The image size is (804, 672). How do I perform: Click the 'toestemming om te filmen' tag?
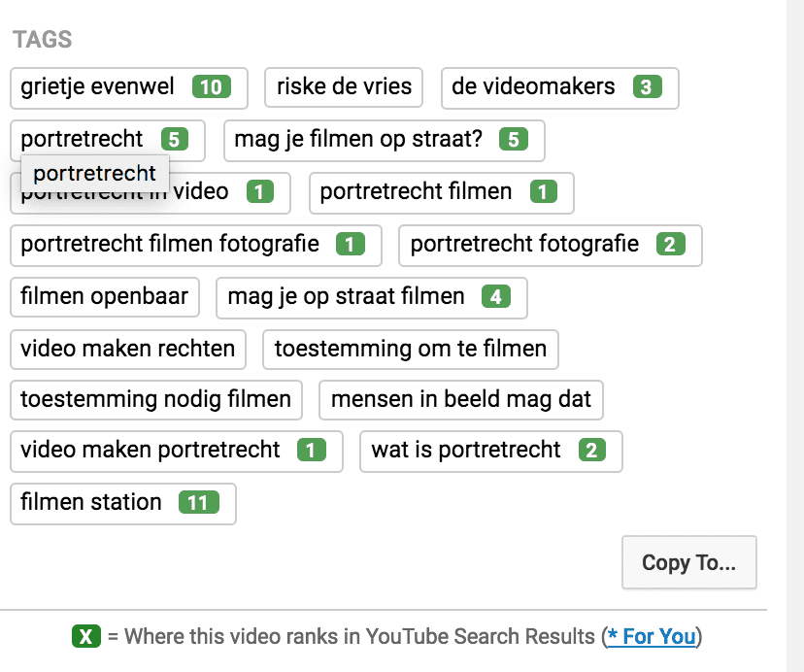(411, 349)
